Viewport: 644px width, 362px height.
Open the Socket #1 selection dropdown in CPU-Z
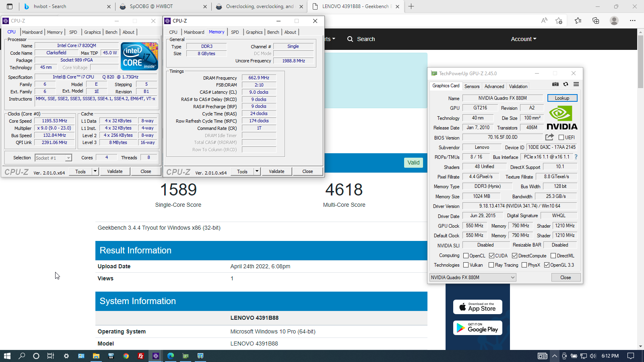point(53,158)
